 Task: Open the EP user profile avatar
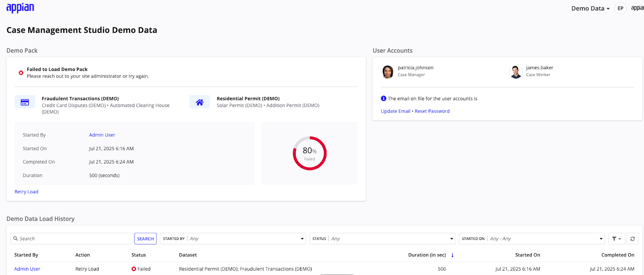click(620, 8)
